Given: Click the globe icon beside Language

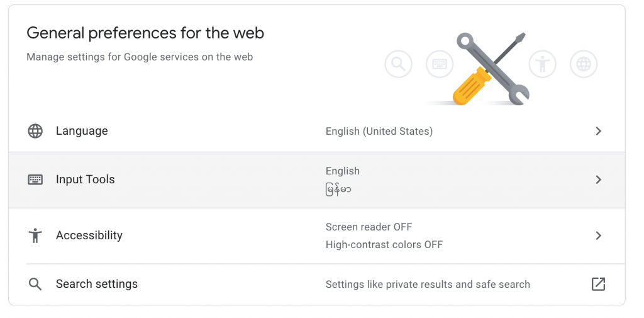Looking at the screenshot, I should pyautogui.click(x=35, y=131).
